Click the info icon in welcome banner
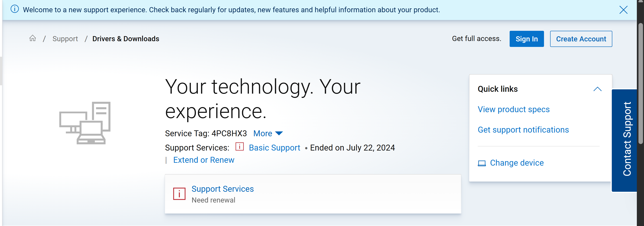Screen dimensions: 644x226 (15, 9)
